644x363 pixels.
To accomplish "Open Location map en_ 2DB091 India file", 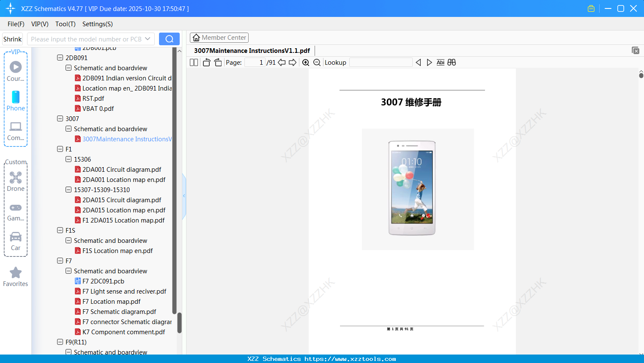I will coord(127,88).
